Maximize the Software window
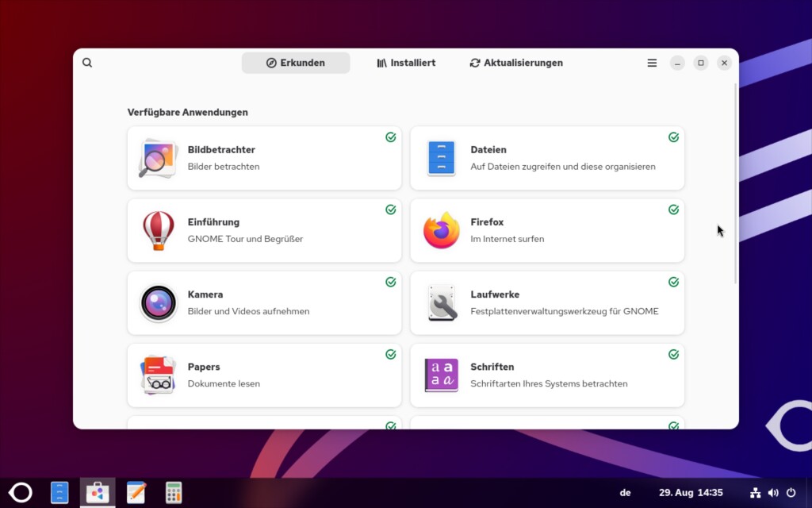 point(701,63)
